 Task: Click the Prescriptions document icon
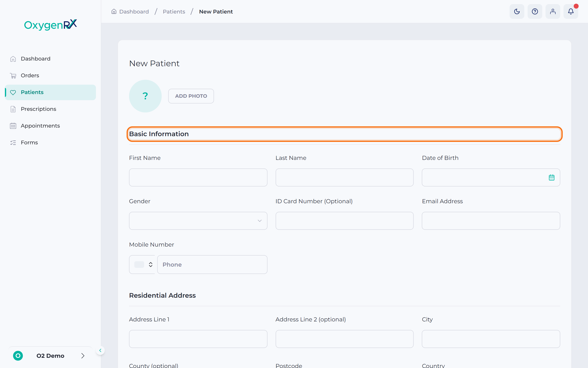[x=13, y=109]
